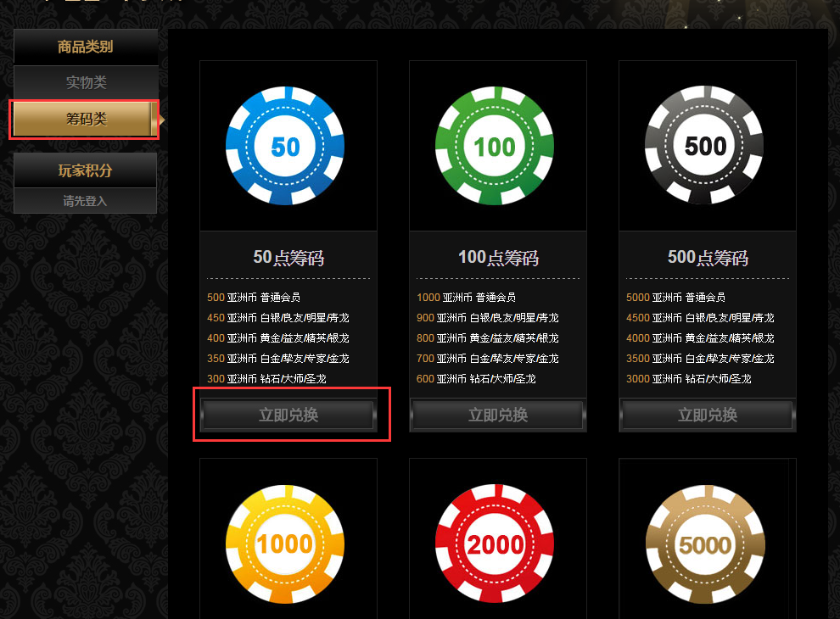
Task: Click the 500 亚洲币 普通会员 price line
Action: click(x=254, y=297)
